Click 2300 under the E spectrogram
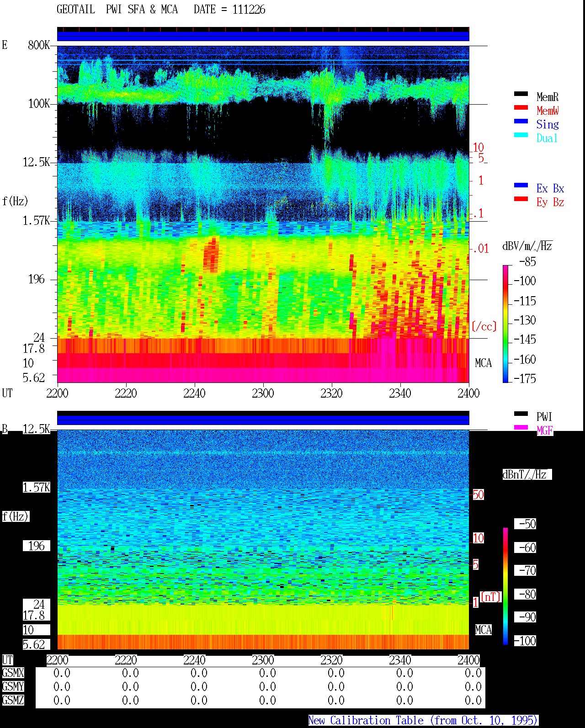The width and height of the screenshot is (585, 728). pos(263,393)
